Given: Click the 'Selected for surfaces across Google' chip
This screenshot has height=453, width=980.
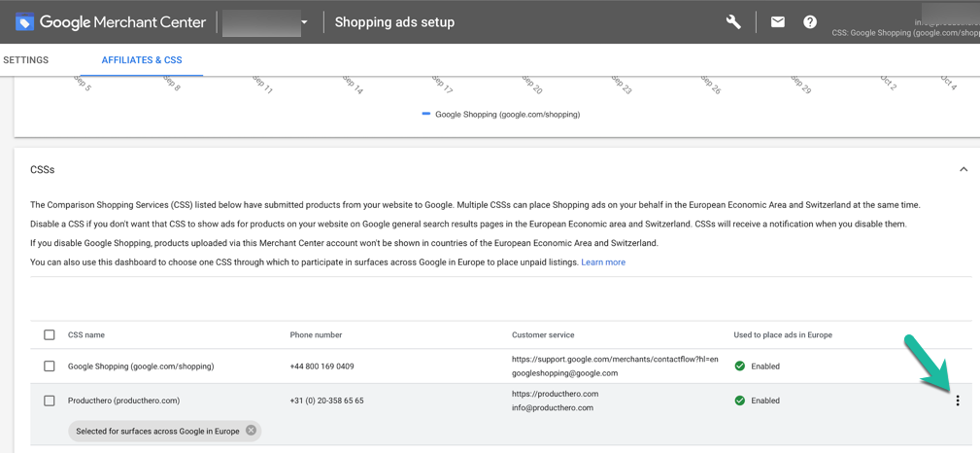Looking at the screenshot, I should 157,431.
